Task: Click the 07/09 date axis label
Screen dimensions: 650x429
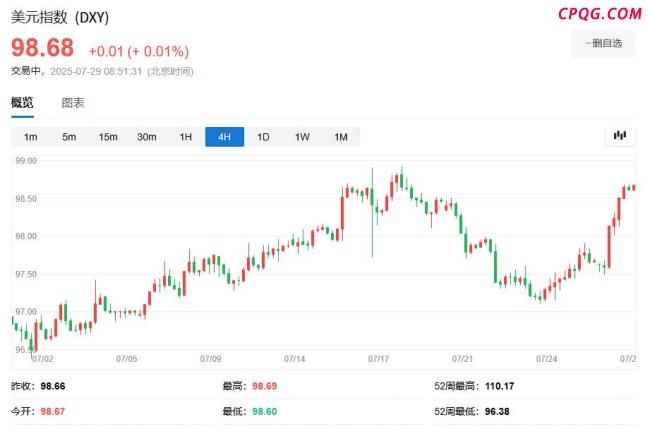Action: [x=211, y=359]
